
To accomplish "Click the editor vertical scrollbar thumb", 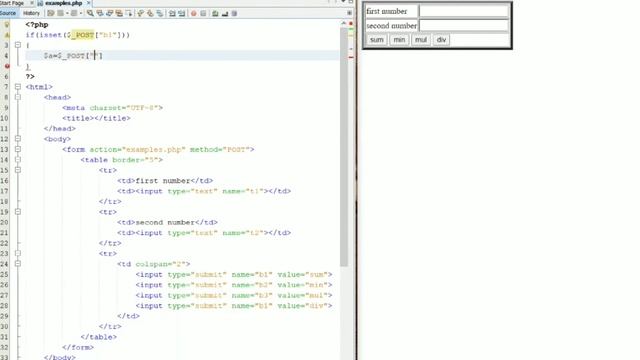I will click(x=344, y=147).
